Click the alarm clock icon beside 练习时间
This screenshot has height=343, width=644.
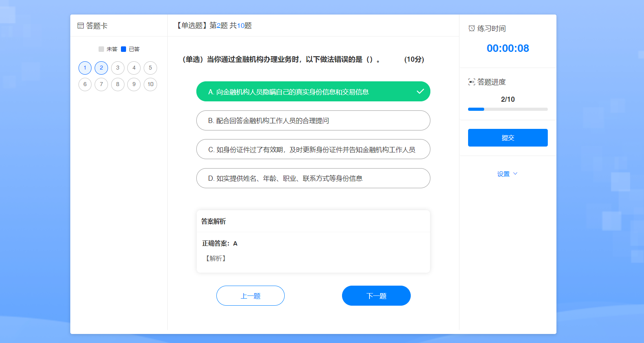[472, 28]
